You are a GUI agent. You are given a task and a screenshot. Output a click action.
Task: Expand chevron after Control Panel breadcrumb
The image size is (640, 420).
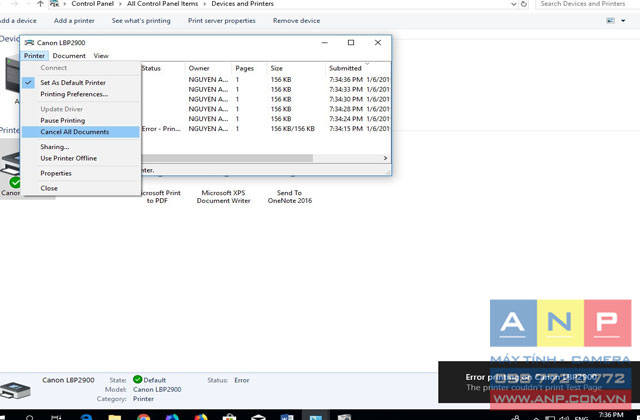[120, 4]
